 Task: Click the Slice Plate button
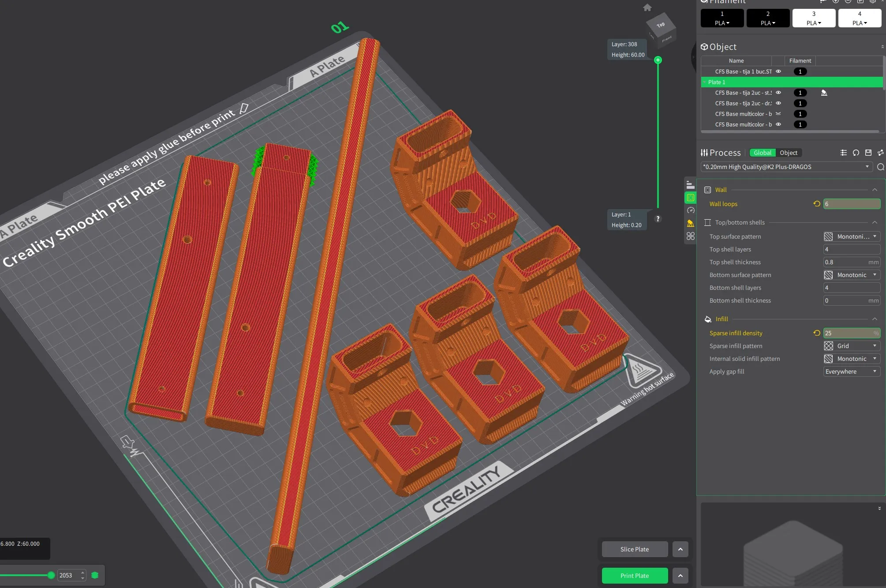click(x=635, y=549)
